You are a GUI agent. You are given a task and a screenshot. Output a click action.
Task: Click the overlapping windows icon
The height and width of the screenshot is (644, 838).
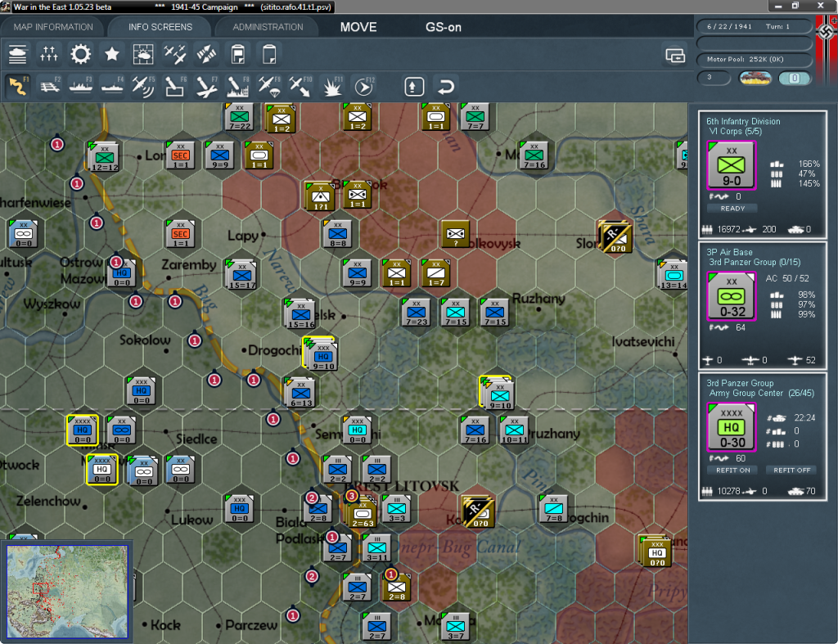(x=675, y=55)
